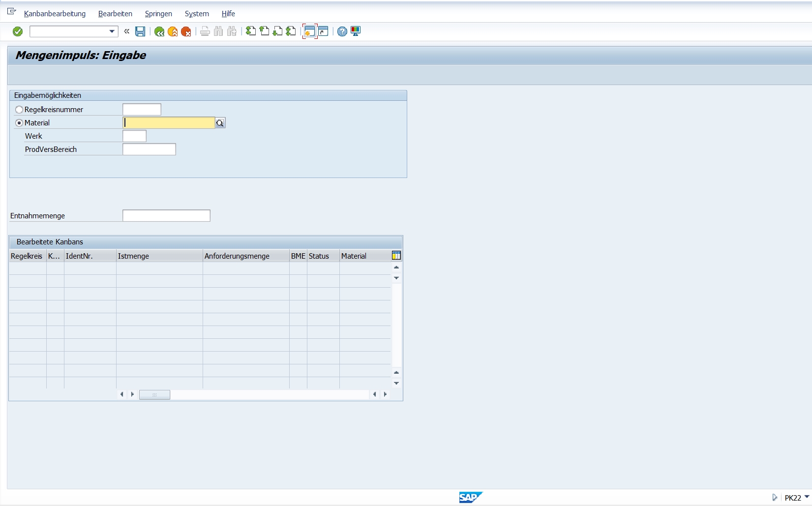This screenshot has width=812, height=506.
Task: Open table column configuration icon
Action: pyautogui.click(x=396, y=255)
